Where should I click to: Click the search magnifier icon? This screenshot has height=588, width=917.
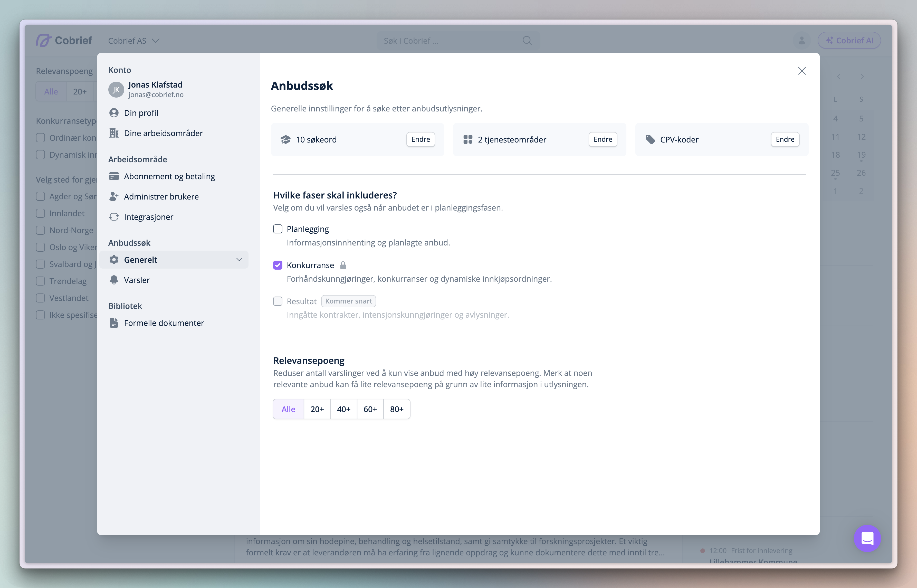click(x=527, y=41)
